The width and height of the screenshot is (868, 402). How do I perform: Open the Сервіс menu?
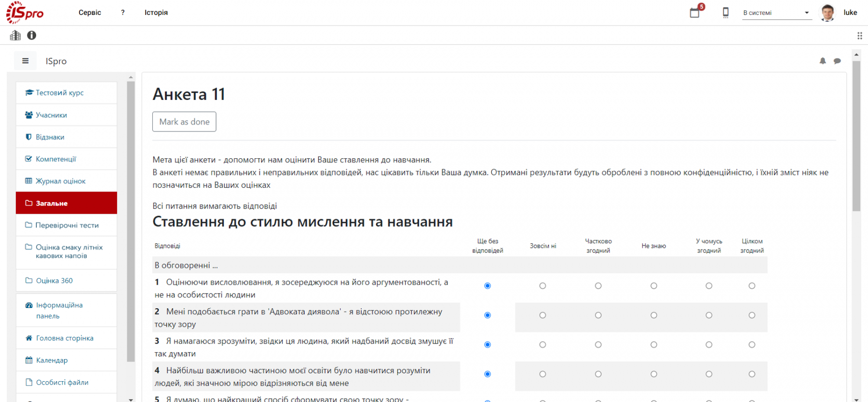tap(90, 13)
